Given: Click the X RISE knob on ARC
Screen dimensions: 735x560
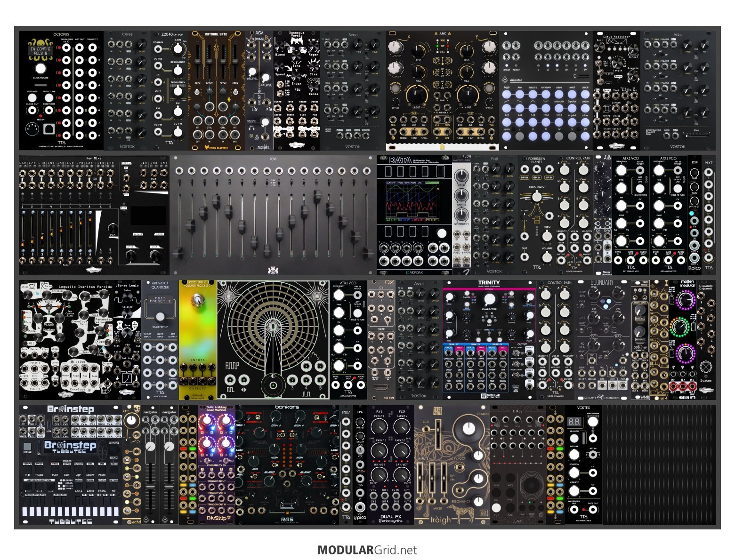Looking at the screenshot, I should pyautogui.click(x=418, y=51).
